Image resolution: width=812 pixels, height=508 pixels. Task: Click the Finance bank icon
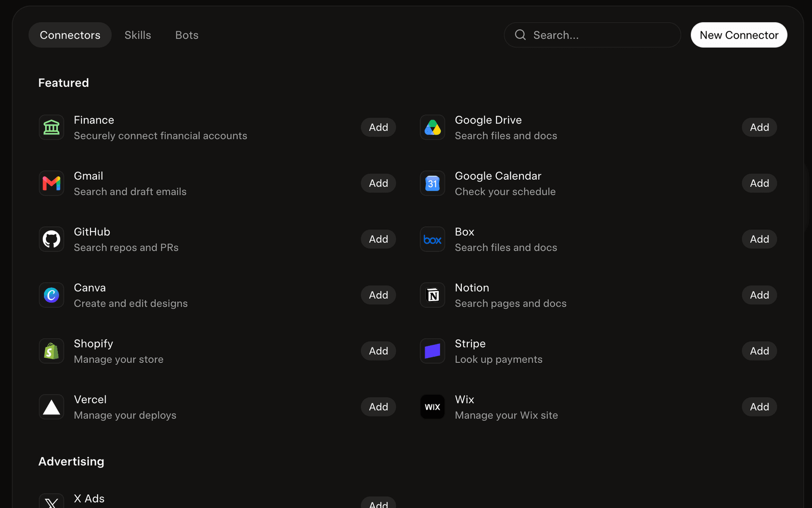pyautogui.click(x=51, y=128)
